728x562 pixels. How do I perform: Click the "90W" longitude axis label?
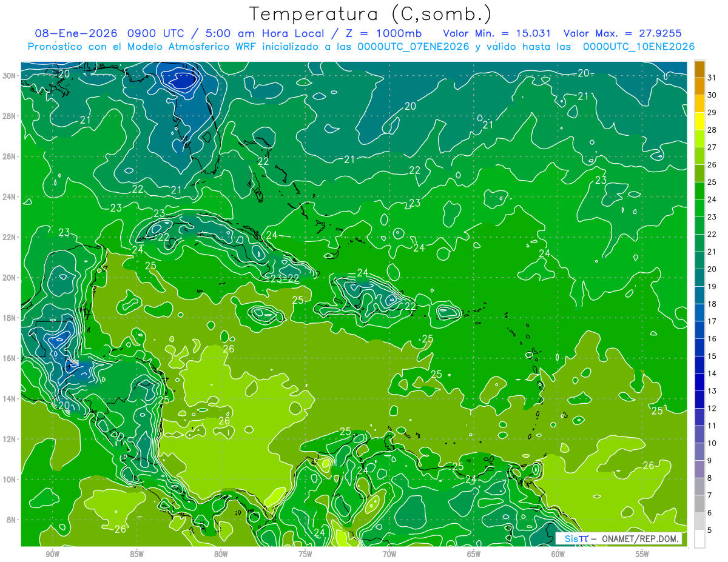(53, 554)
